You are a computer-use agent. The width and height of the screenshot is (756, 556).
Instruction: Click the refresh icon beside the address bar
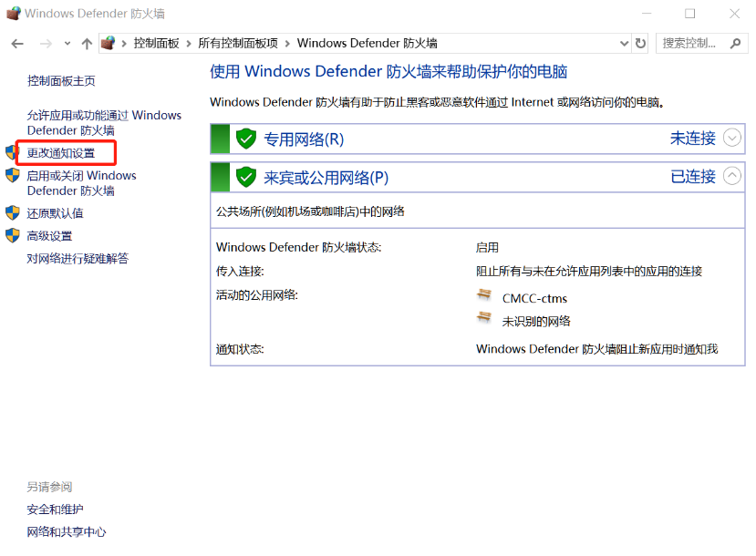coord(641,42)
